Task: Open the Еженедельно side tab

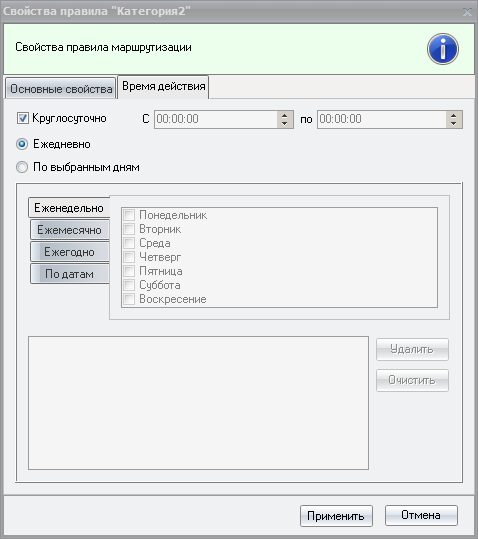Action: pyautogui.click(x=69, y=208)
